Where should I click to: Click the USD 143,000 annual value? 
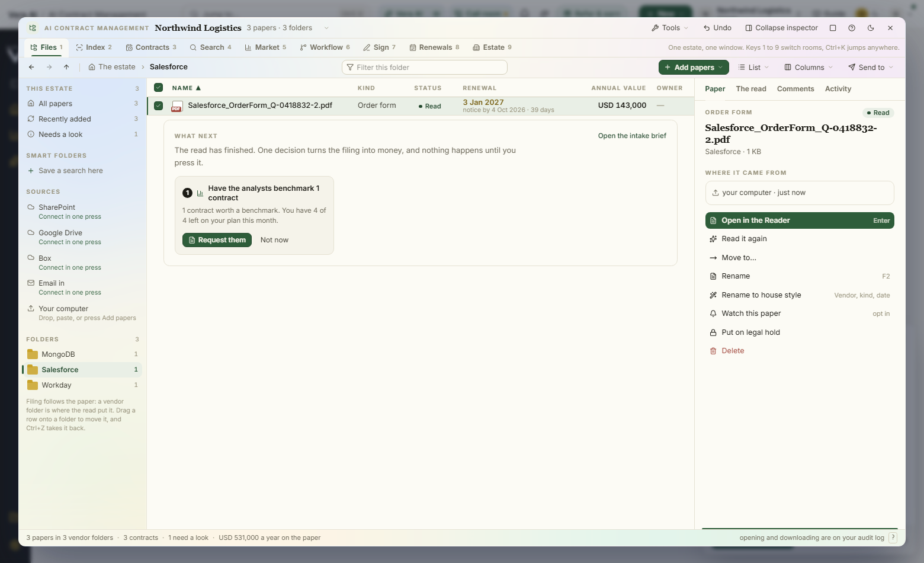(x=622, y=105)
